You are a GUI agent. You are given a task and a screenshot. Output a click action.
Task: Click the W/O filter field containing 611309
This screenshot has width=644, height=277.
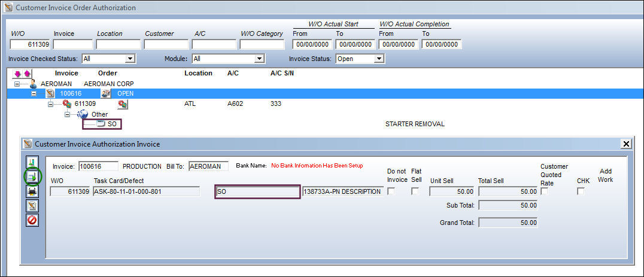tap(29, 44)
